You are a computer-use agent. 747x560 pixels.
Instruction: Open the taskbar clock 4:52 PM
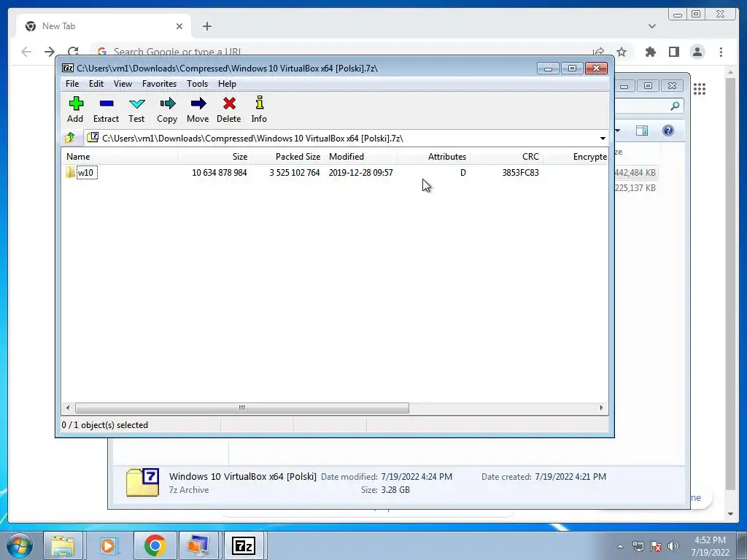coord(711,546)
